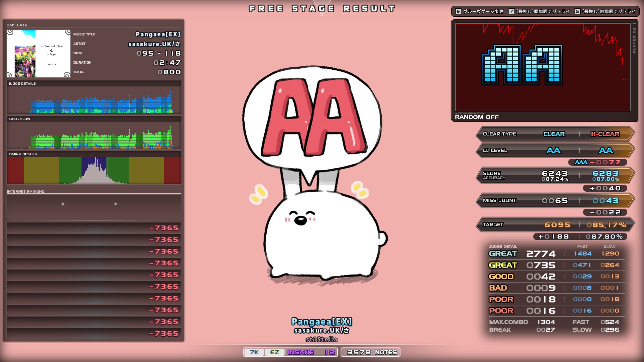Click the INSANE 12 difficulty label
The height and width of the screenshot is (362, 644).
pyautogui.click(x=311, y=352)
